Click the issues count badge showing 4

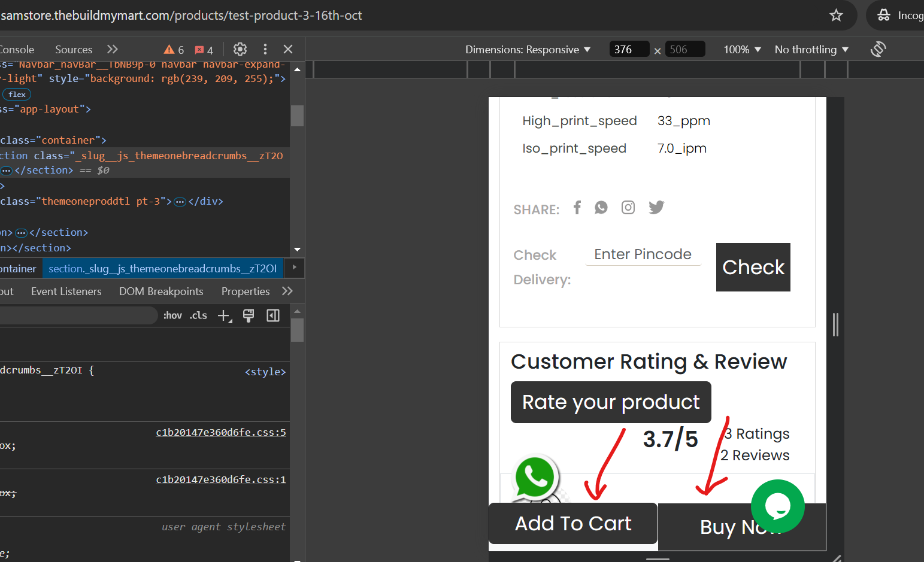pos(204,50)
